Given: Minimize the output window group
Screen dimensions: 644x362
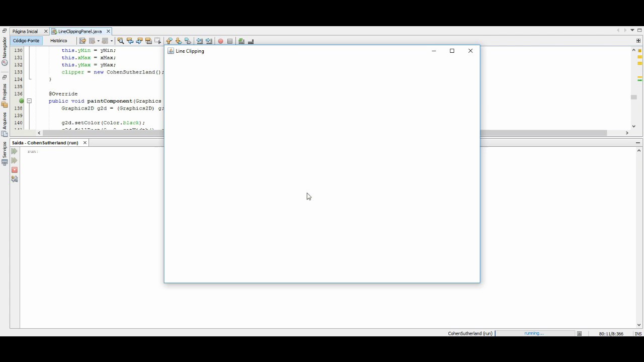Looking at the screenshot, I should (638, 143).
